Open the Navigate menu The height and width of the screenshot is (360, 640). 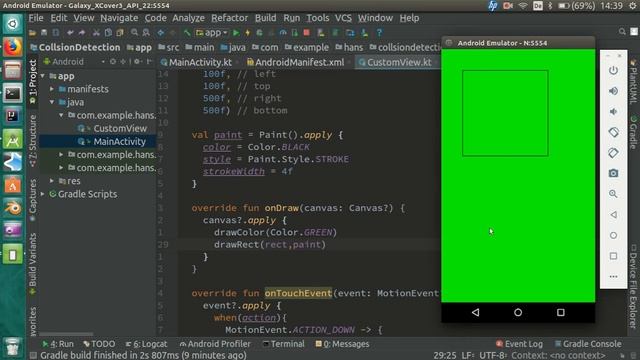coord(119,18)
